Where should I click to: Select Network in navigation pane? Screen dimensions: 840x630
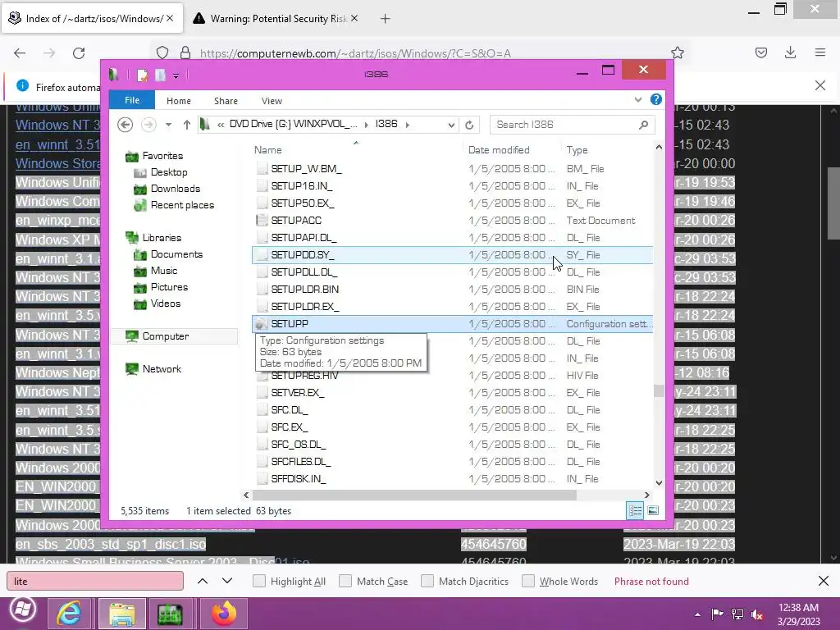162,369
